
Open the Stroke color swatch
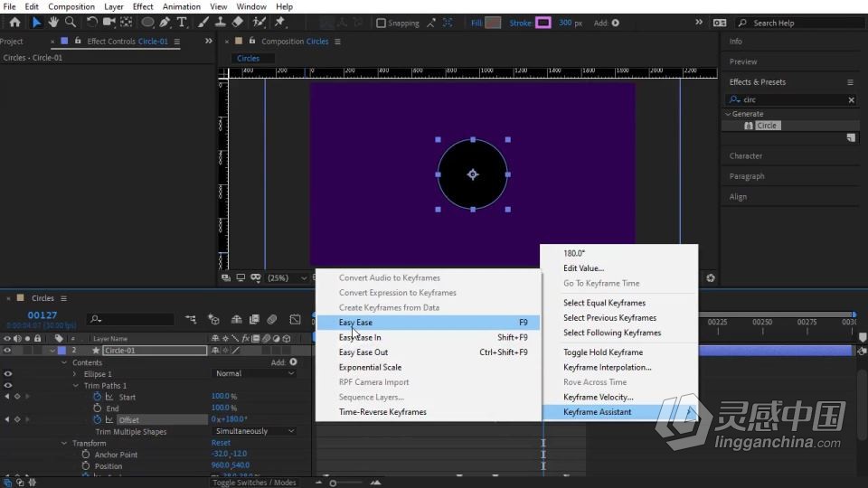(543, 23)
